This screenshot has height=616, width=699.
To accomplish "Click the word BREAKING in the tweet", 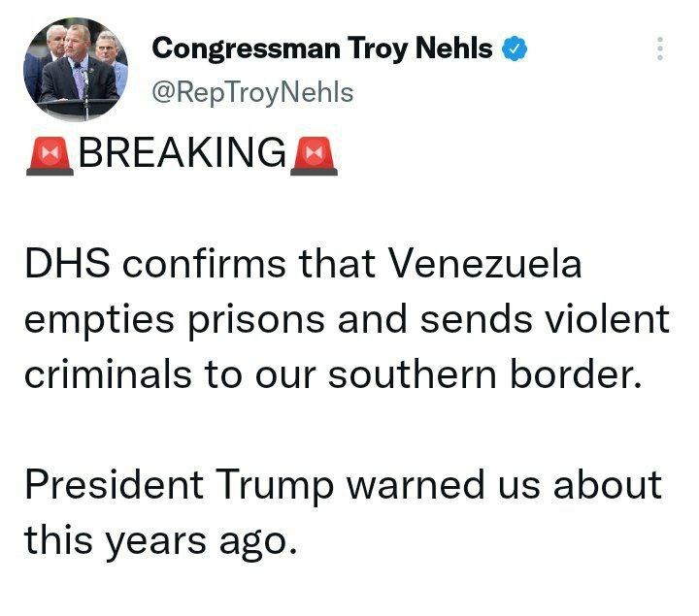I will coord(183,152).
